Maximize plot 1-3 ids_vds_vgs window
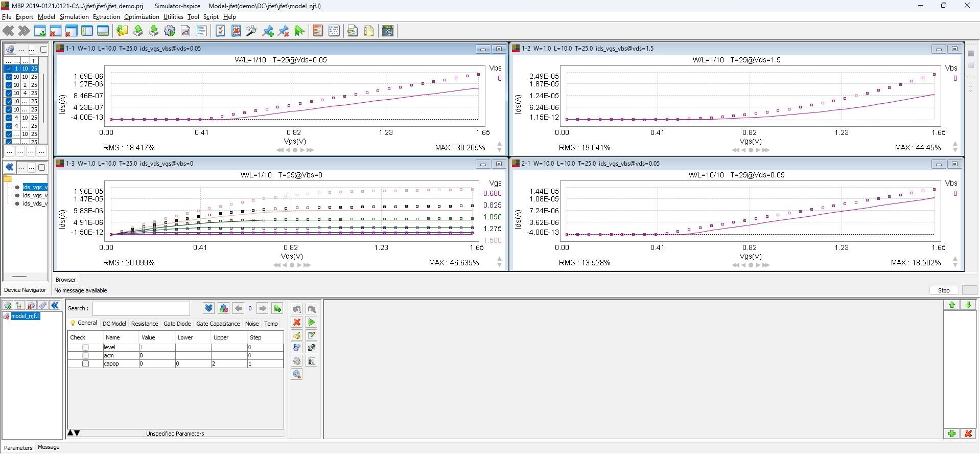 click(x=499, y=164)
